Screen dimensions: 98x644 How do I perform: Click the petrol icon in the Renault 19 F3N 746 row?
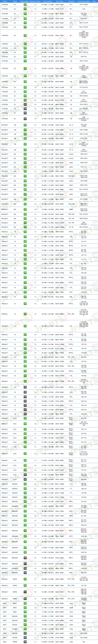point(25,273)
